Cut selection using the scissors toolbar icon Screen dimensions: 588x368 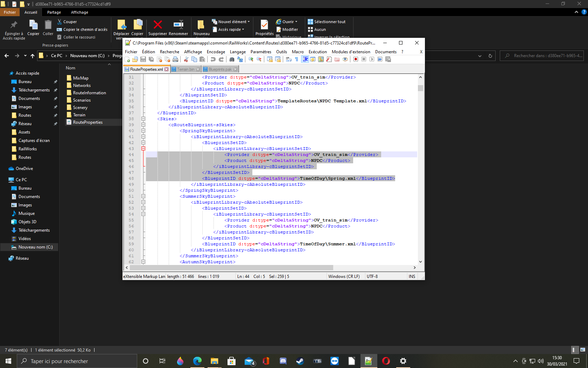point(186,59)
